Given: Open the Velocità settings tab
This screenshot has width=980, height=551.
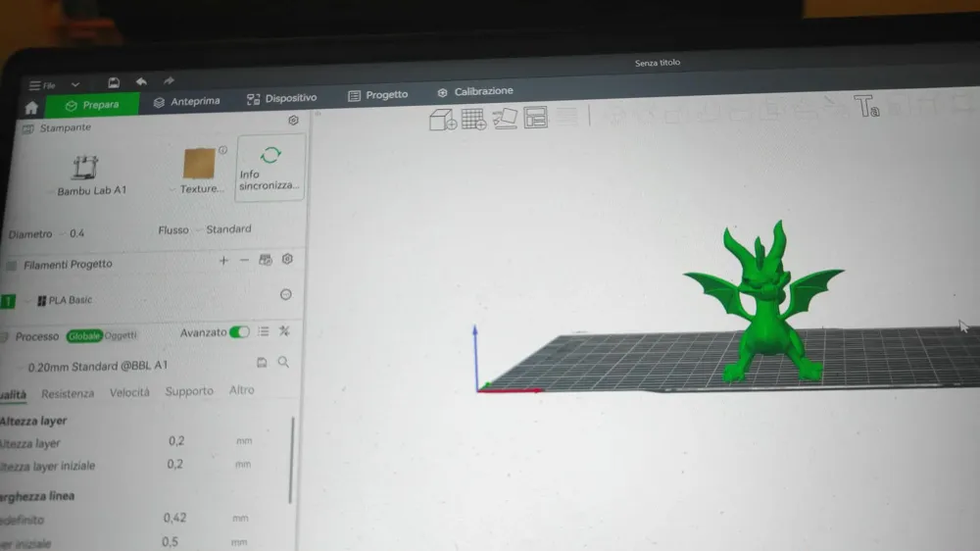Looking at the screenshot, I should coord(129,393).
